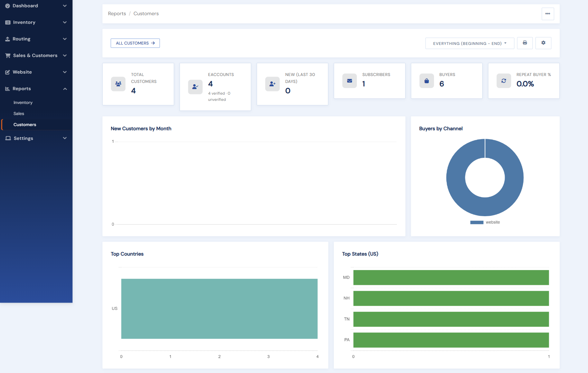Click the Buyers shopping bag icon
588x373 pixels.
427,81
